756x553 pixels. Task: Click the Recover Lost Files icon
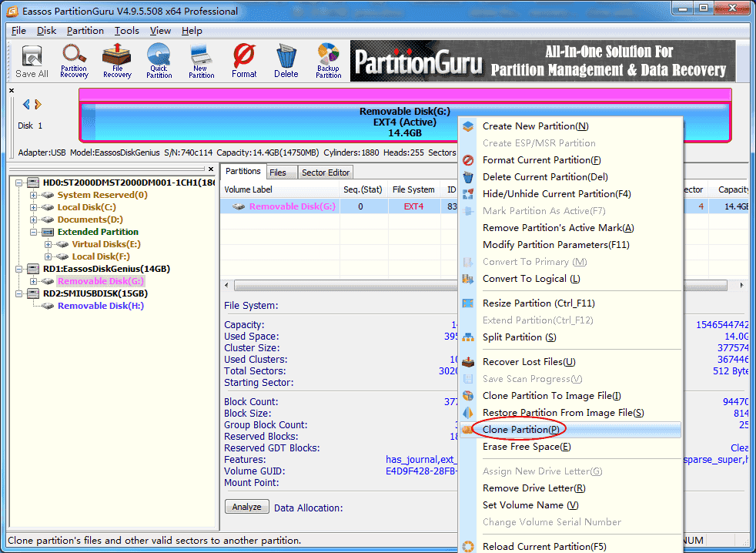468,362
